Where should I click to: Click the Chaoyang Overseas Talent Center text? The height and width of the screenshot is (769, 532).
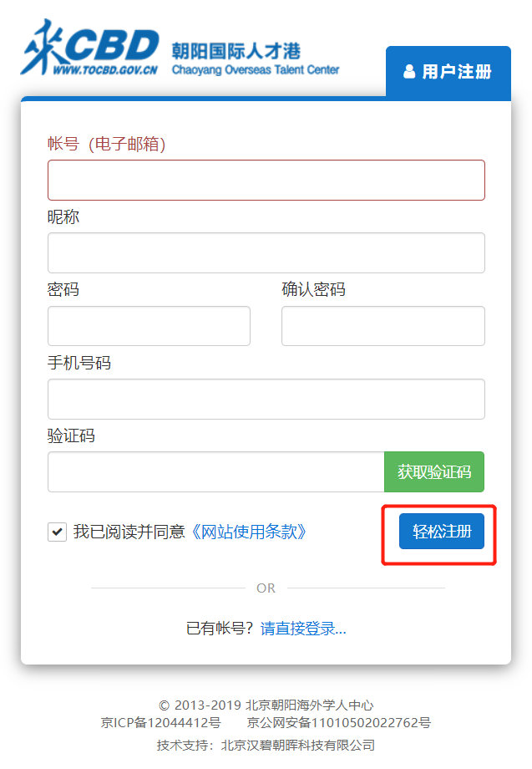256,69
